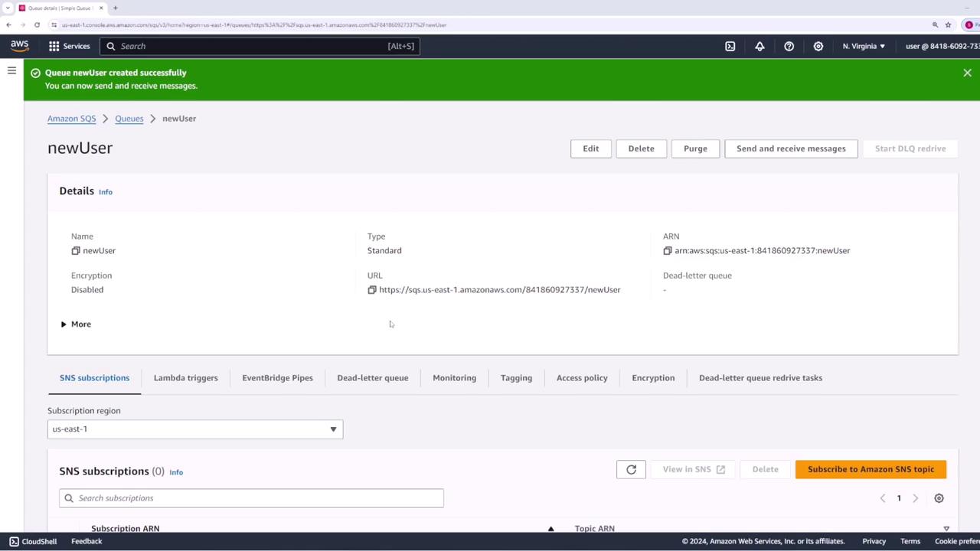Screen dimensions: 980x551
Task: Click the Type value Standard
Action: 384,251
